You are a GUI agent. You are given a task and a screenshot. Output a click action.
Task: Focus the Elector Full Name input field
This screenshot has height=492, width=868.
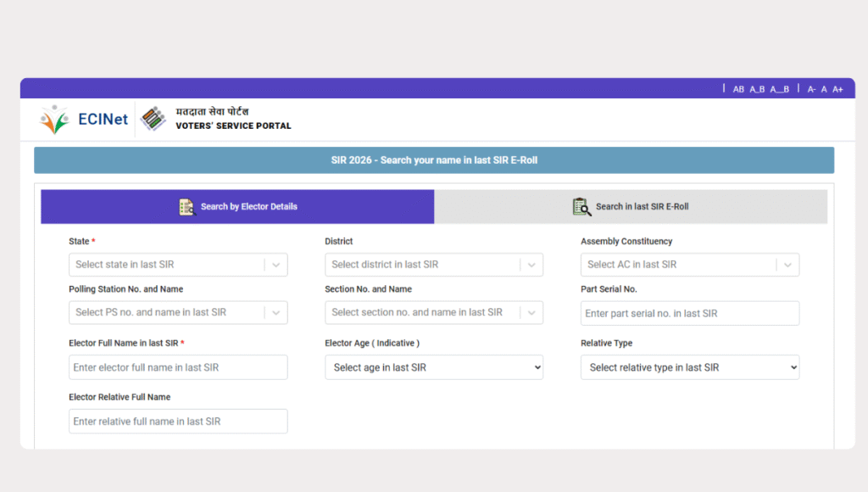178,367
